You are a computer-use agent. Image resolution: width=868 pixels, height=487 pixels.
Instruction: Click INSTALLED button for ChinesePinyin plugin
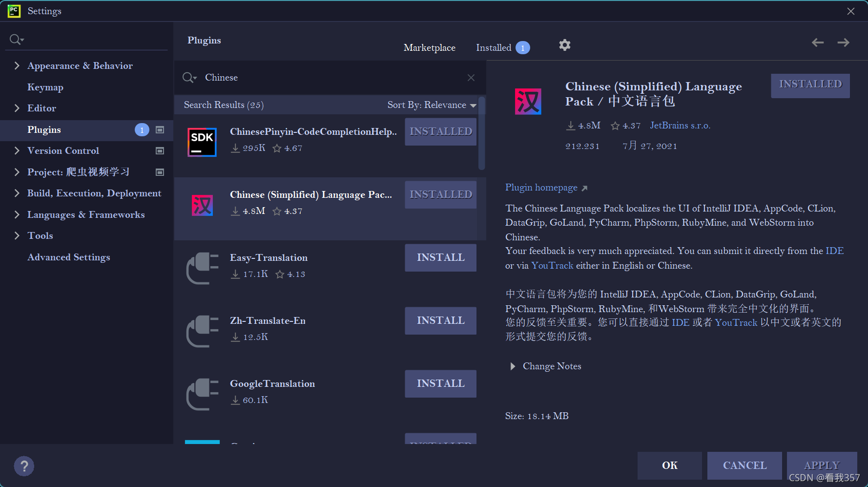tap(440, 131)
